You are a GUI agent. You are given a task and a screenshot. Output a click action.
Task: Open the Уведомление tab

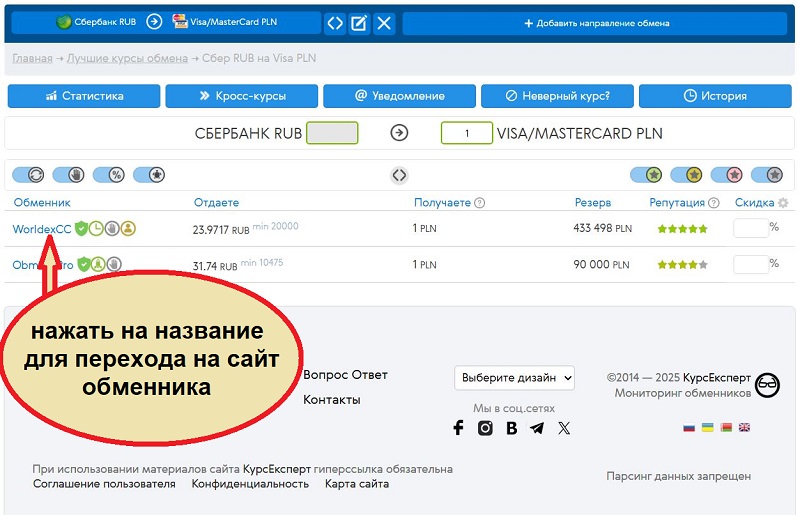[x=399, y=96]
